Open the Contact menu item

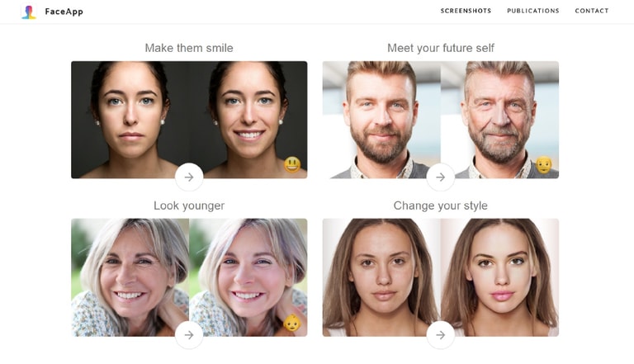(592, 11)
